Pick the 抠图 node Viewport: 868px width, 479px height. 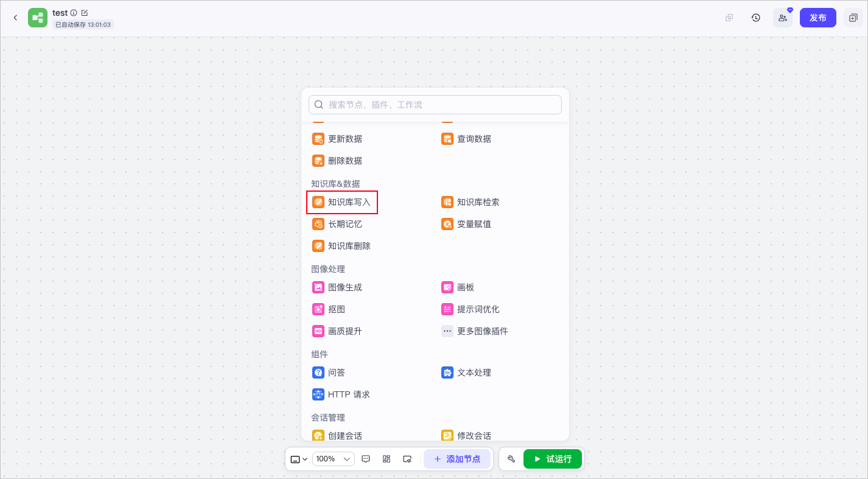click(329, 309)
